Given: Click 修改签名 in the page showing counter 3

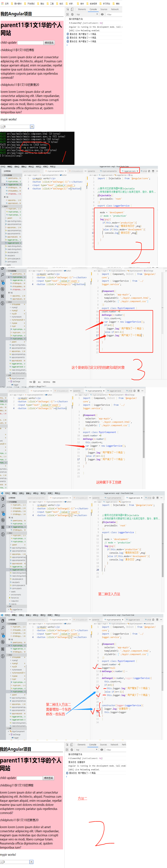Looking at the screenshot, I should 48,778.
